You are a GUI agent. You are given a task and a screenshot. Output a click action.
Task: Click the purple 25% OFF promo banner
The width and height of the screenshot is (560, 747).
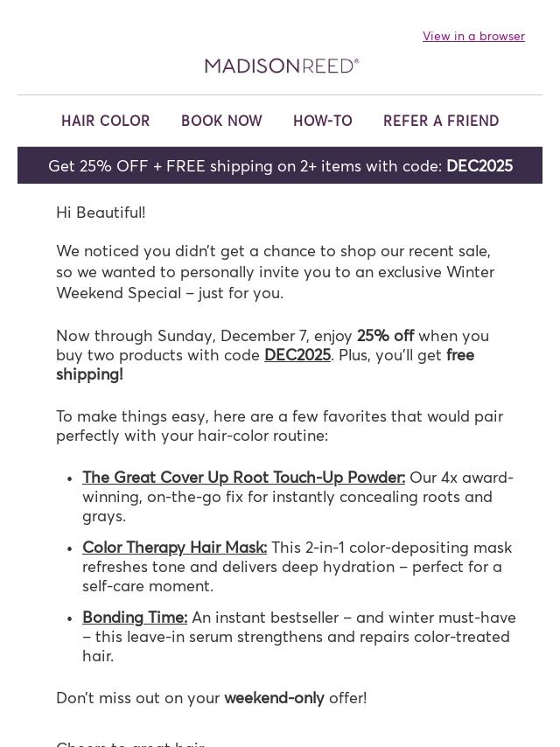(245, 166)
